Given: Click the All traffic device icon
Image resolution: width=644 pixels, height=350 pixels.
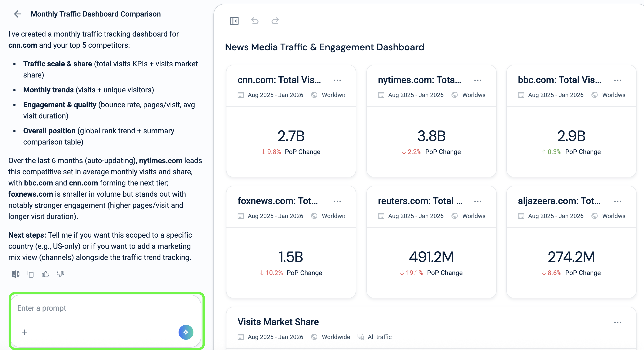Looking at the screenshot, I should 361,337.
